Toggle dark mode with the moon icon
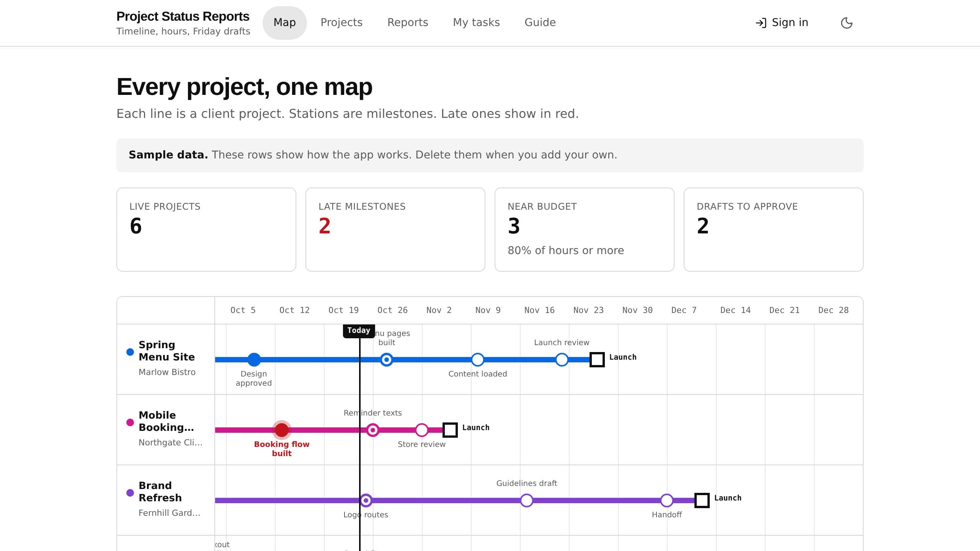Viewport: 980px width, 551px height. coord(846,23)
